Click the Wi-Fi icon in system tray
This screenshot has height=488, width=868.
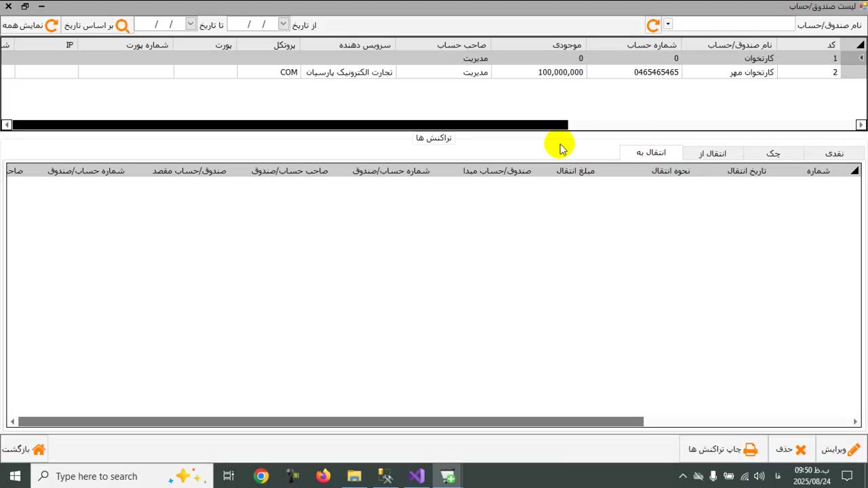pyautogui.click(x=744, y=476)
